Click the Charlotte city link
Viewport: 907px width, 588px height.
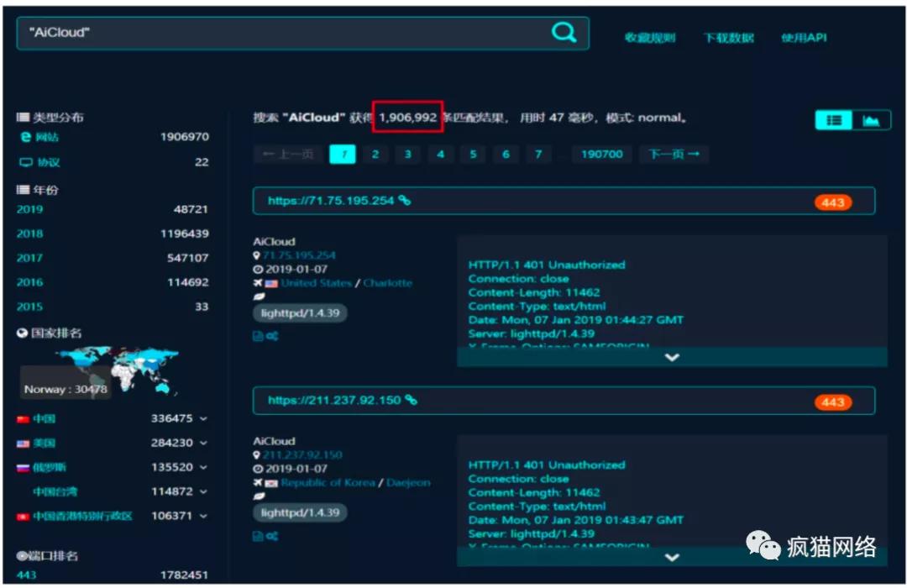click(387, 283)
